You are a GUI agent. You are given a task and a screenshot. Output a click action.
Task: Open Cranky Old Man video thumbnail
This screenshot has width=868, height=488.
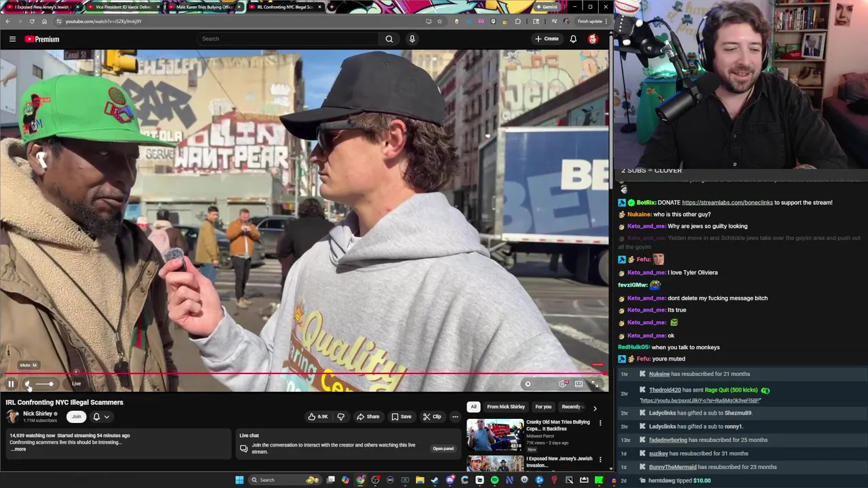point(495,434)
